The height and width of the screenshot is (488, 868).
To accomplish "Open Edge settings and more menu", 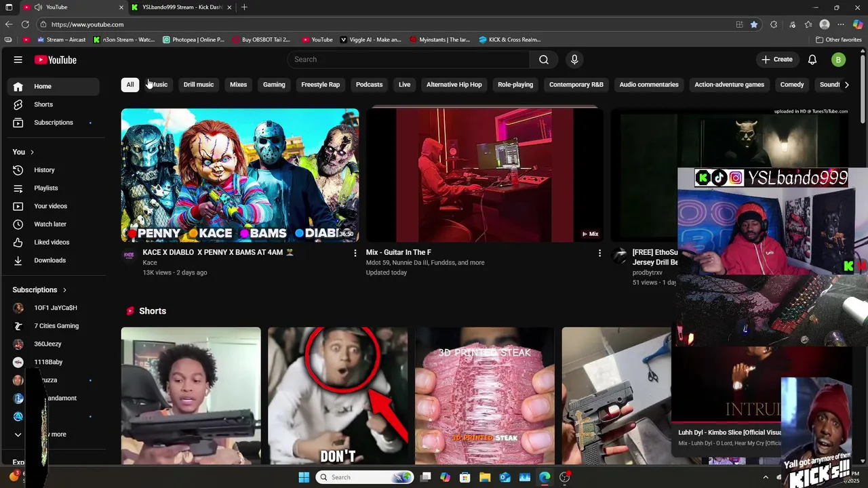I will pyautogui.click(x=841, y=24).
